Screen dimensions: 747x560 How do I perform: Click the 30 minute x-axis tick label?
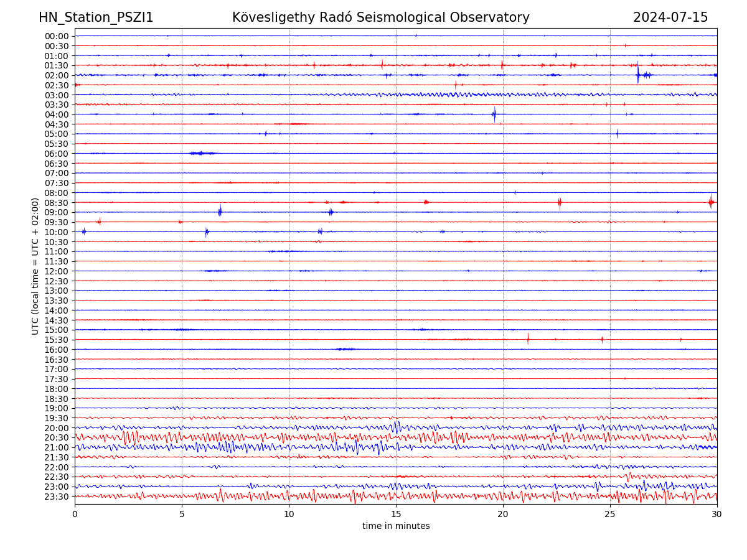(x=717, y=514)
